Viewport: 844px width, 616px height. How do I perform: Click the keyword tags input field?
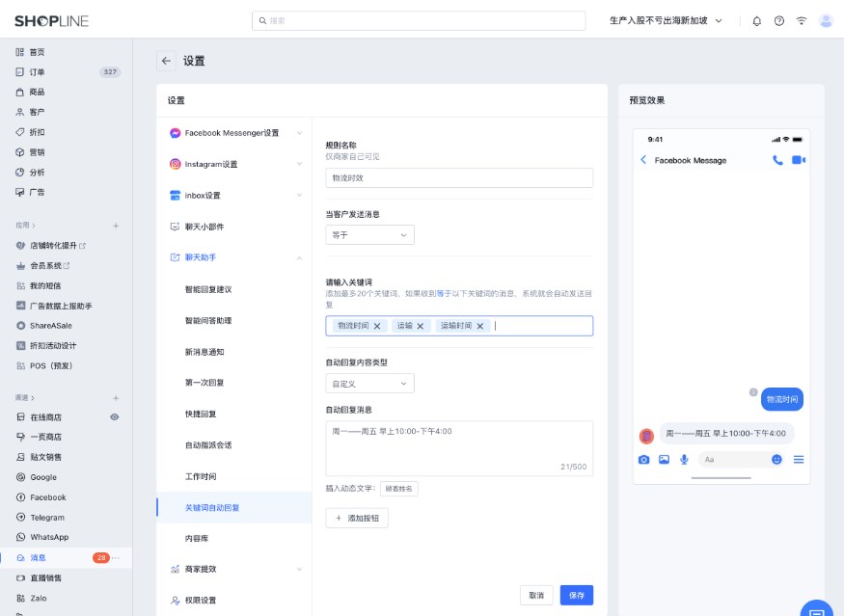point(459,326)
